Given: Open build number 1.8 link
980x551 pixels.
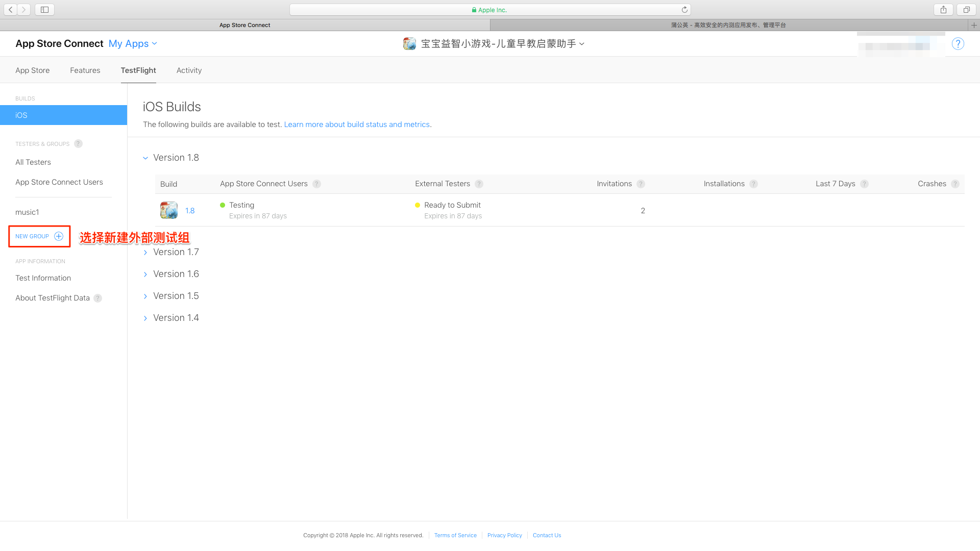Looking at the screenshot, I should [x=190, y=211].
